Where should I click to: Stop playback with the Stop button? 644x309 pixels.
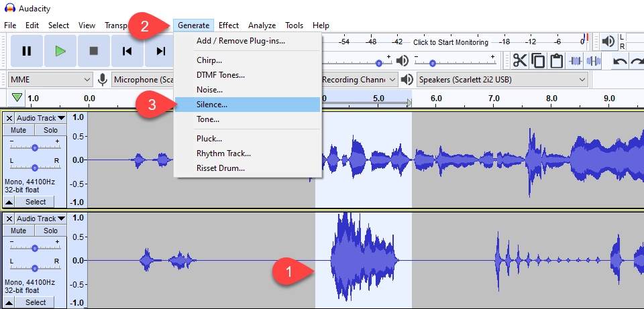[94, 51]
